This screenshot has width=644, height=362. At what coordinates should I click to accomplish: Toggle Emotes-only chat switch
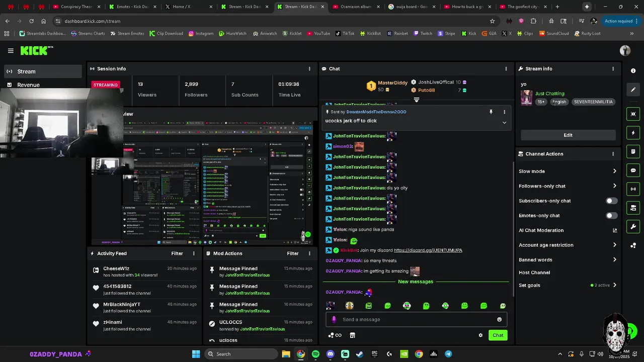[611, 216]
